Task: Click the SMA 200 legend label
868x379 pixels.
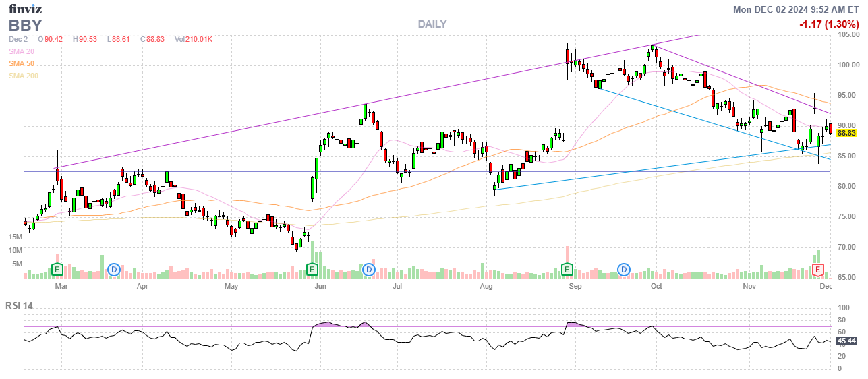Action: [24, 76]
